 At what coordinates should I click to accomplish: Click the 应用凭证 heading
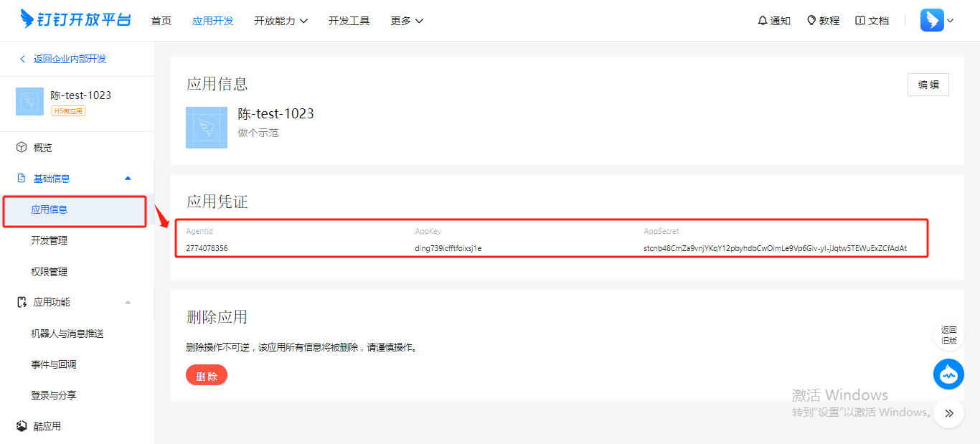tap(217, 202)
